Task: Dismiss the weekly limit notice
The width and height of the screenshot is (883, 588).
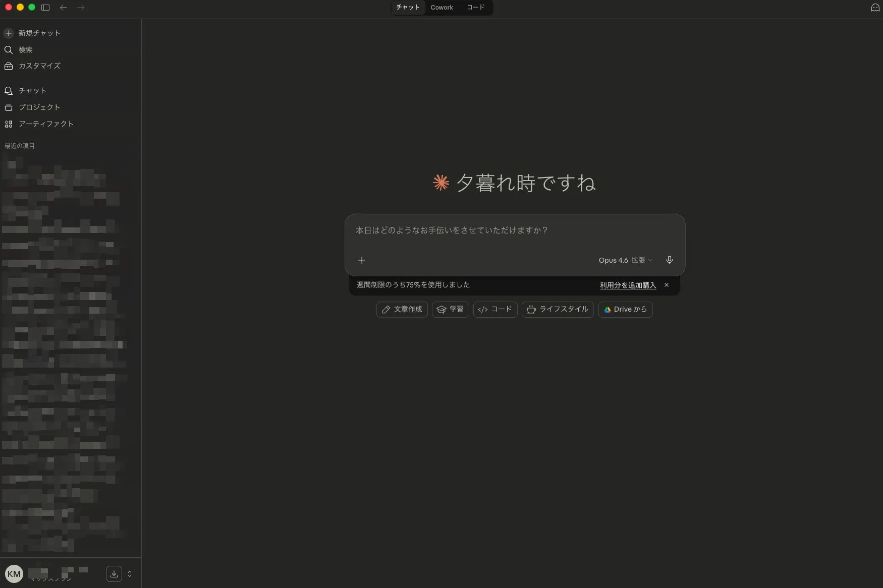Action: point(667,285)
